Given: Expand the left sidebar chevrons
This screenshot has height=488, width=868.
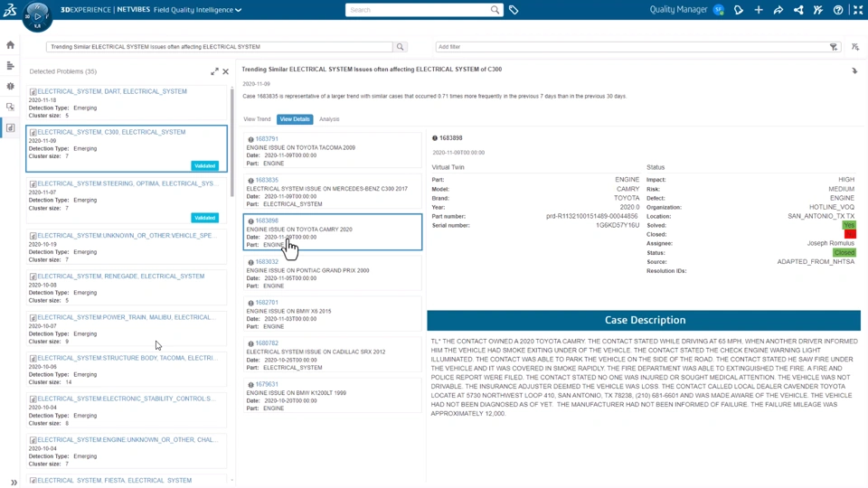Looking at the screenshot, I should click(14, 483).
